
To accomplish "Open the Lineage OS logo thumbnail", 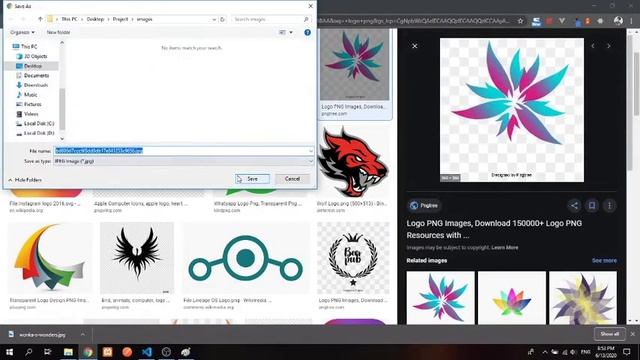I will [246, 258].
